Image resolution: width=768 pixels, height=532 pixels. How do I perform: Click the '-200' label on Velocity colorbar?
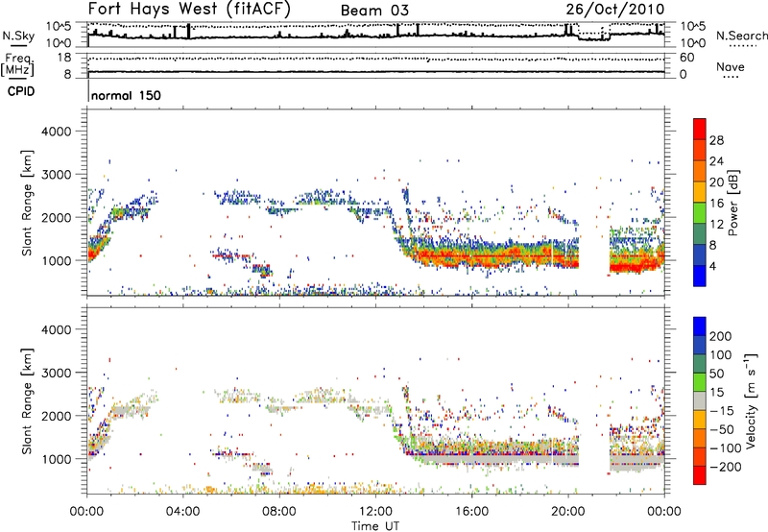click(725, 467)
